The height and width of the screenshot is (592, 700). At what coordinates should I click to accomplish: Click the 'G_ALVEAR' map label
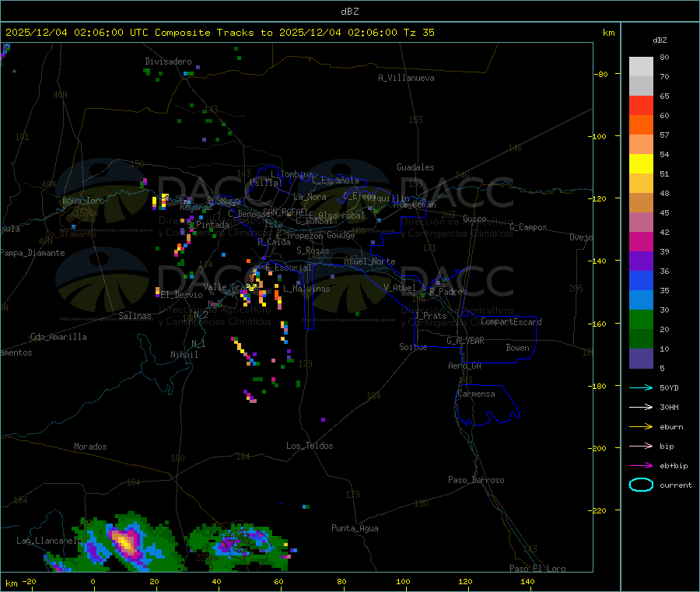465,341
